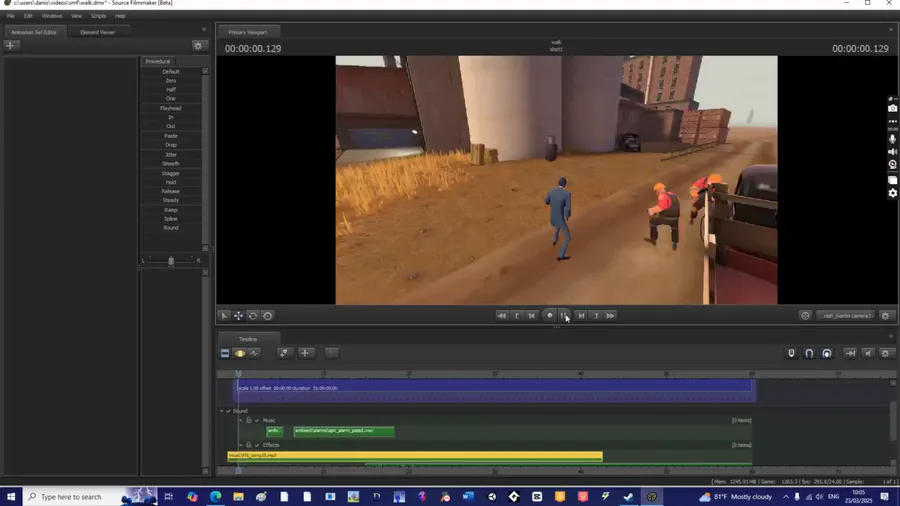The width and height of the screenshot is (900, 506).
Task: Click the record button in viewport controls
Action: [549, 316]
